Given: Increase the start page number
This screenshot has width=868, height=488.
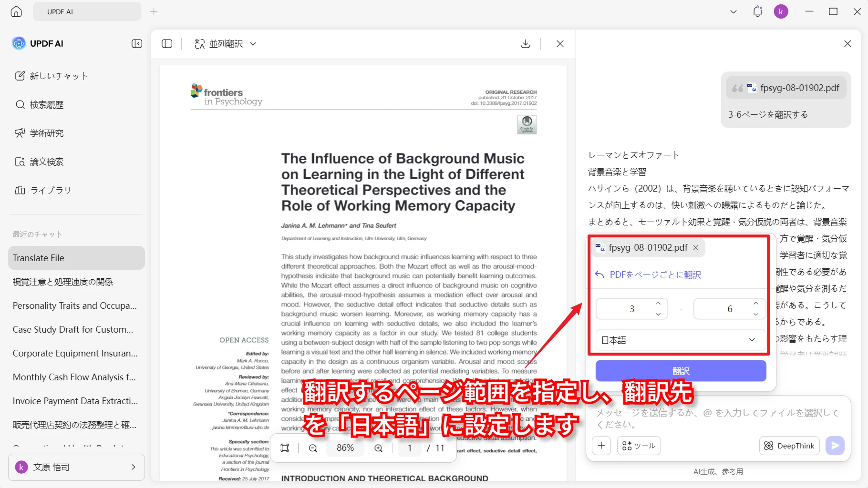Looking at the screenshot, I should click(658, 304).
